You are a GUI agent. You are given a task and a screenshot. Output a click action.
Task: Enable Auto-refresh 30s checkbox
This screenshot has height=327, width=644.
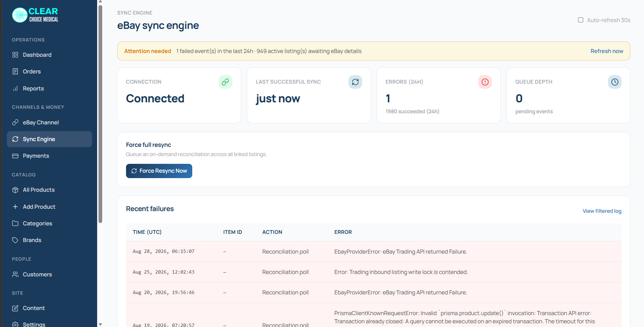(580, 20)
